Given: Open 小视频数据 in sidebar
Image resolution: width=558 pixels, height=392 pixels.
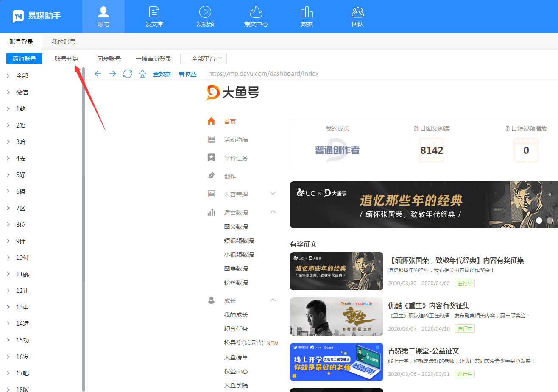Looking at the screenshot, I should (239, 255).
